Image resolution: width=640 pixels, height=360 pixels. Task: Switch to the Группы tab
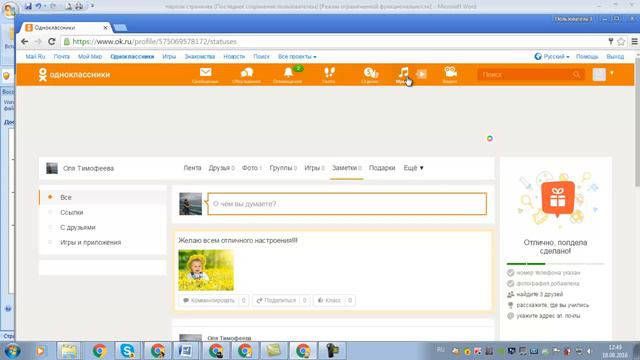(283, 168)
